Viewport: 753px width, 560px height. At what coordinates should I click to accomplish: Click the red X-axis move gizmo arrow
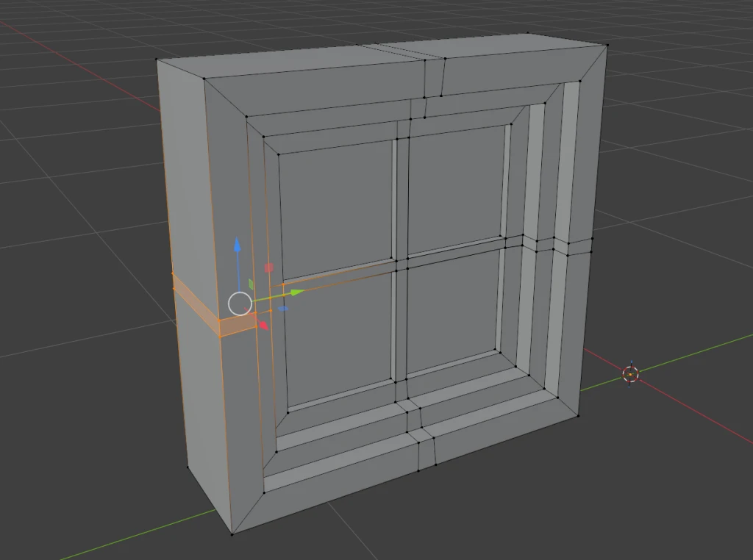(263, 326)
